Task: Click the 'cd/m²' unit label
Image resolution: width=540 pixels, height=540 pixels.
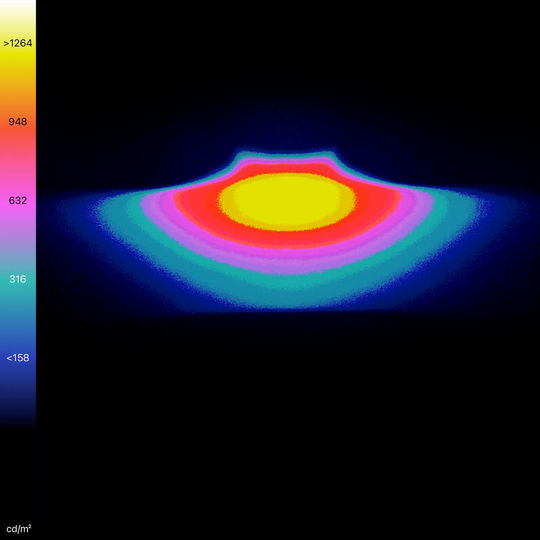Action: tap(19, 529)
